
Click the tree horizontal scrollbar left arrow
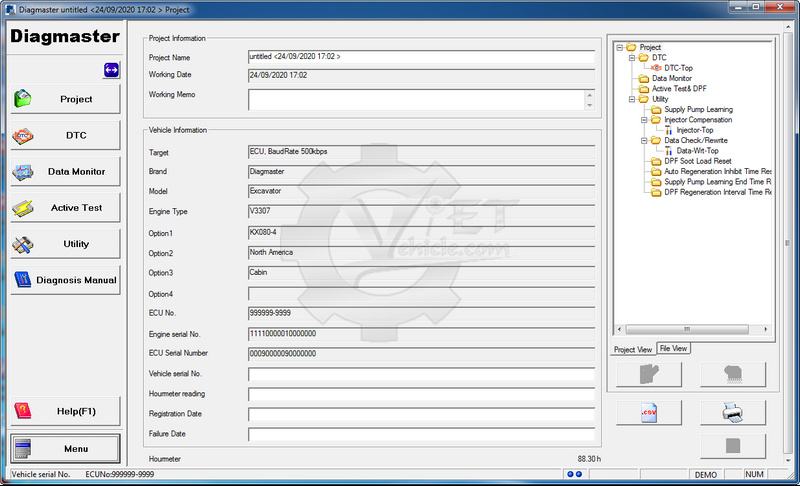coord(619,329)
